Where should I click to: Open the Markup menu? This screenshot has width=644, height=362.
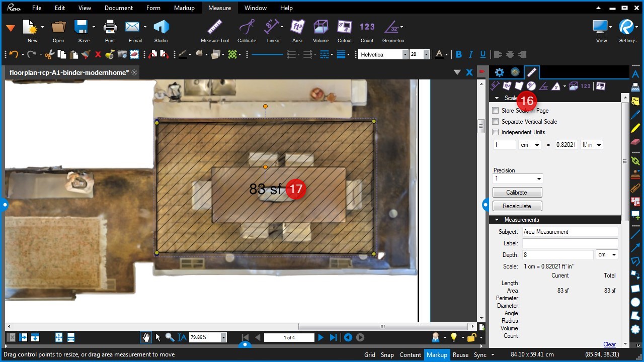(x=184, y=8)
